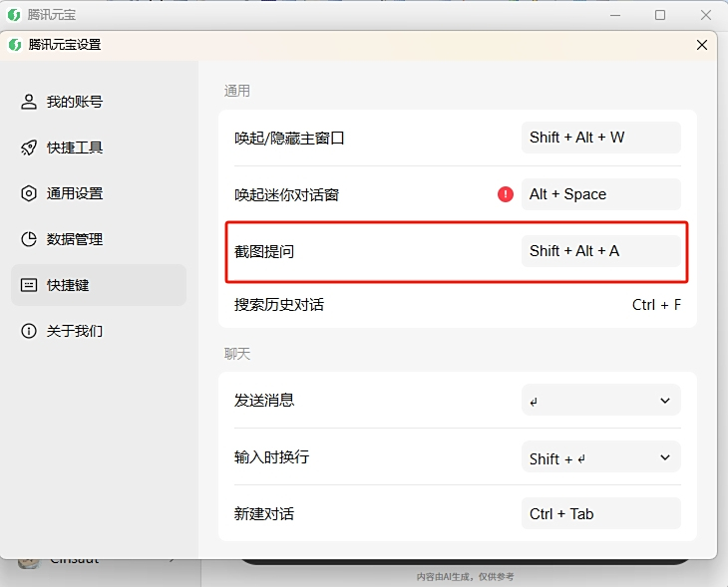
Task: Click the pie chart icon beside 数据管理
Action: click(x=29, y=239)
